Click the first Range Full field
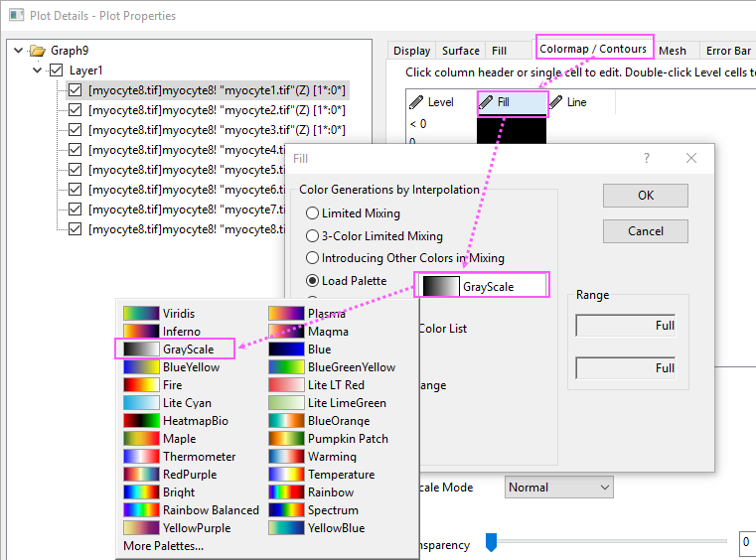The width and height of the screenshot is (756, 560). [x=625, y=326]
